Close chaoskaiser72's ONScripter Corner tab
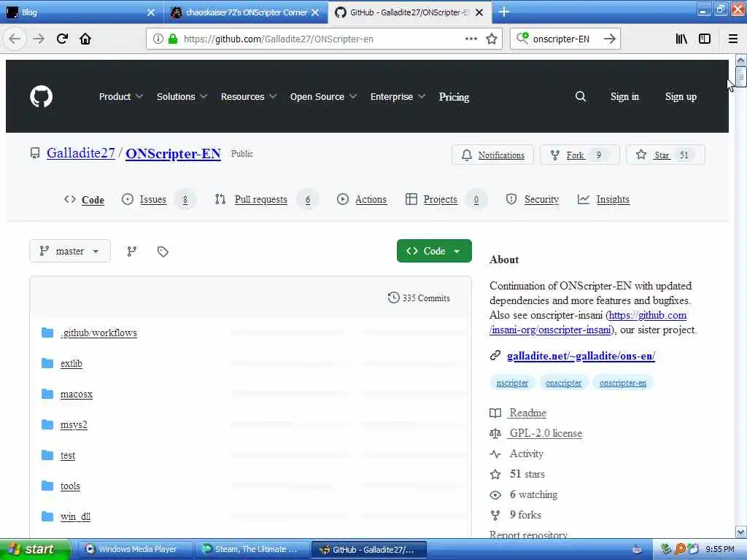 pyautogui.click(x=315, y=12)
